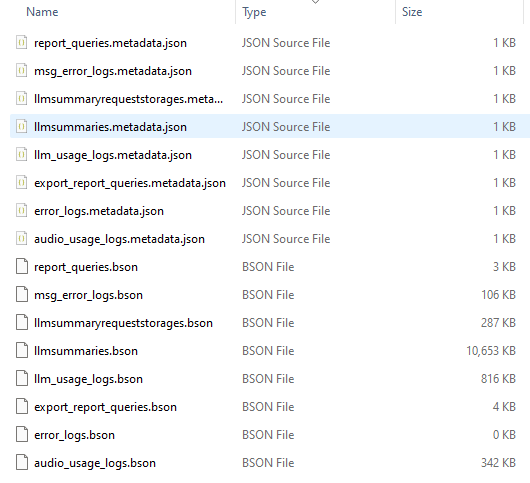The image size is (530, 483).
Task: Click the audio_usage_logs.bson file icon
Action: (22, 463)
